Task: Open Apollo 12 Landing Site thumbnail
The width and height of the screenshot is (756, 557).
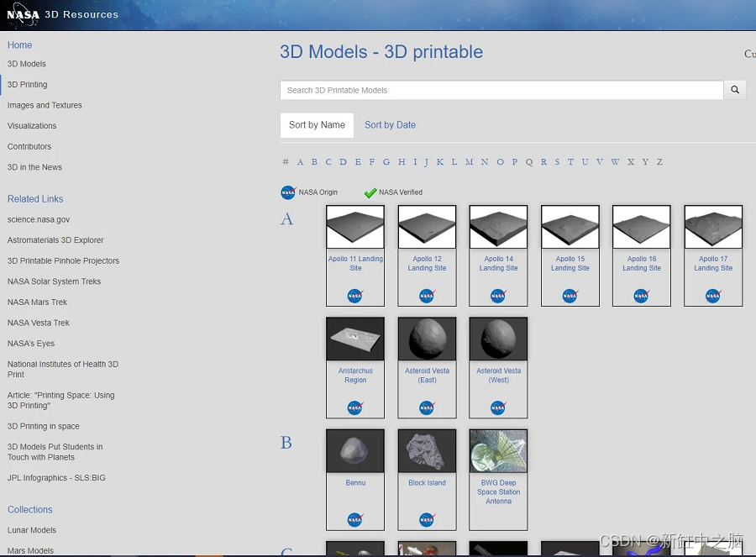Action: 427,227
